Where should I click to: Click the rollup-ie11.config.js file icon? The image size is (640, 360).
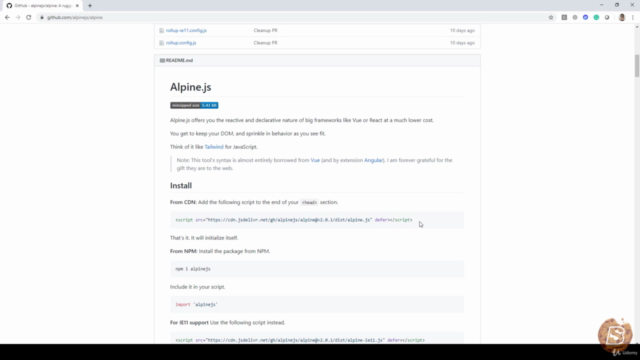162,31
